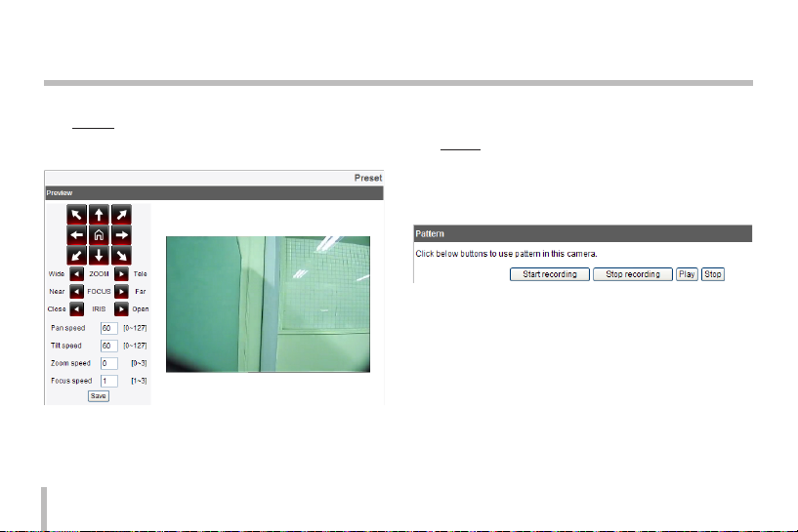Click the Preview section header

point(214,192)
